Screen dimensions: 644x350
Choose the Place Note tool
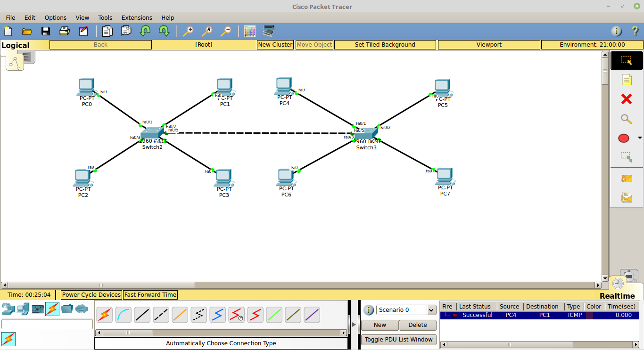coord(626,80)
